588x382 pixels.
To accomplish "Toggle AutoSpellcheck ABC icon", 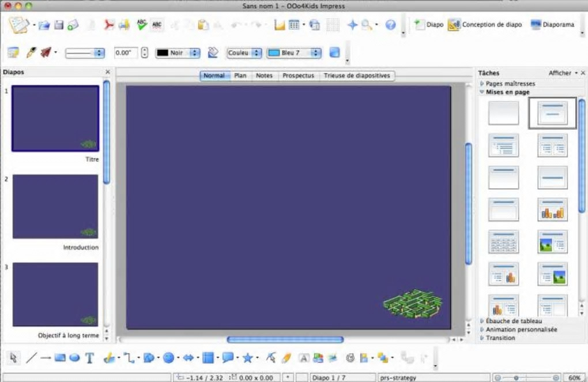I will 157,25.
